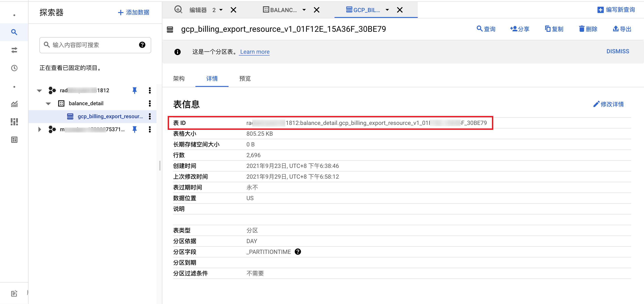Open data transfers icon in left sidebar
This screenshot has width=644, height=304.
pyautogui.click(x=14, y=50)
